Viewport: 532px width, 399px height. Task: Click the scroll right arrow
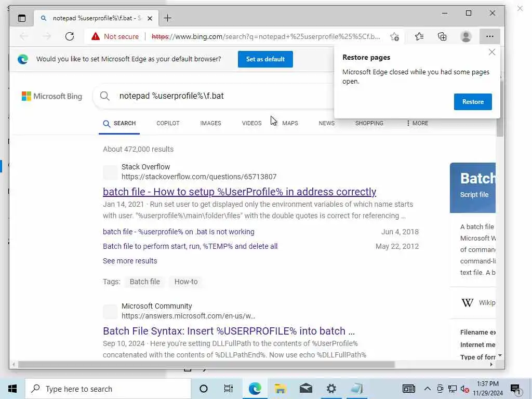[491, 364]
